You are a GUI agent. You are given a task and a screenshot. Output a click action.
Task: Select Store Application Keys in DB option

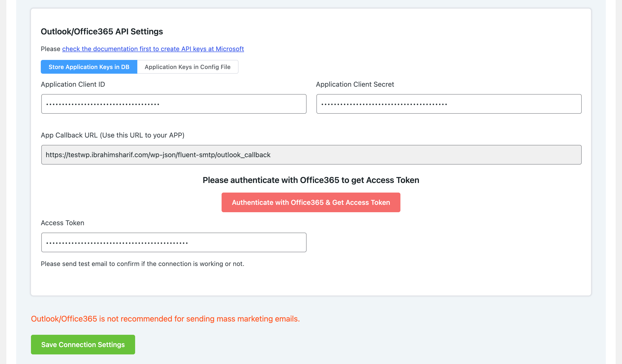point(89,67)
